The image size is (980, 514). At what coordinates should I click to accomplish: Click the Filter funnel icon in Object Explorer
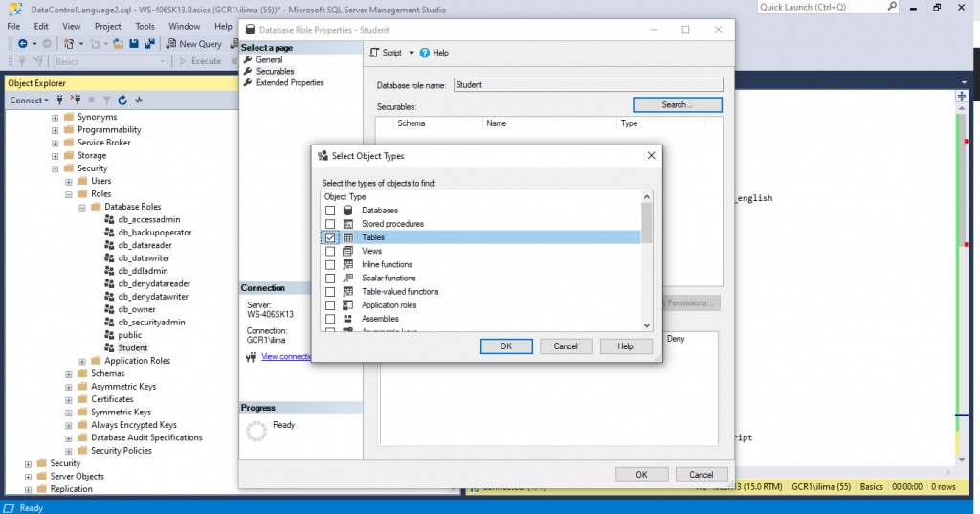pyautogui.click(x=107, y=101)
